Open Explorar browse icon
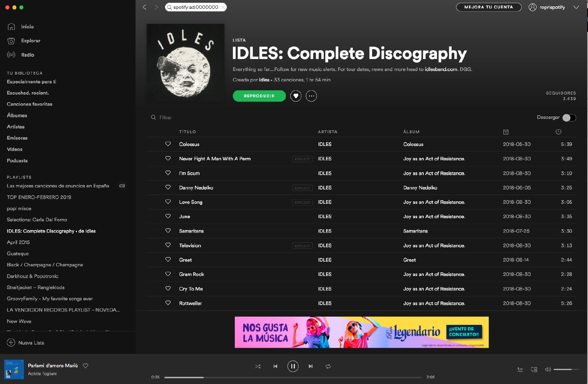588x384 pixels. coord(11,41)
